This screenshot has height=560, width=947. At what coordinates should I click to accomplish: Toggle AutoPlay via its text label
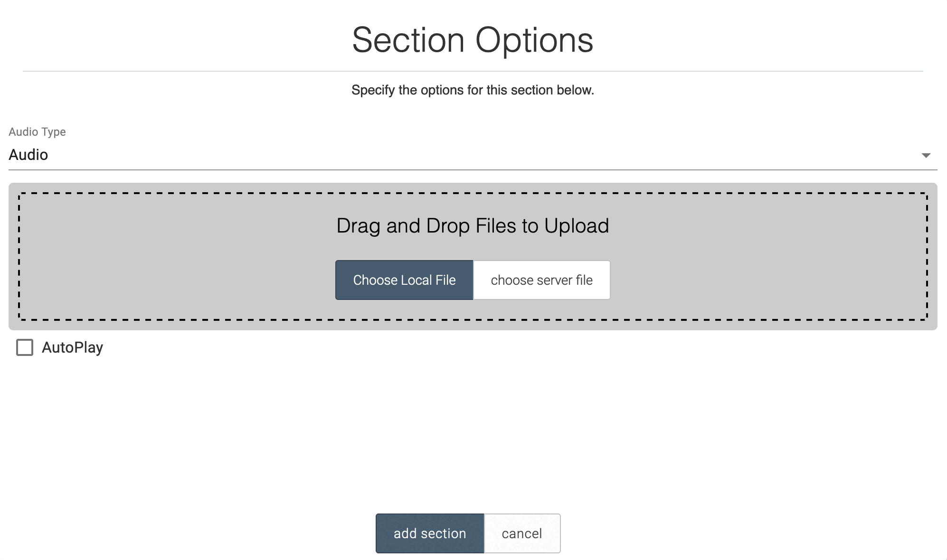[x=72, y=347]
